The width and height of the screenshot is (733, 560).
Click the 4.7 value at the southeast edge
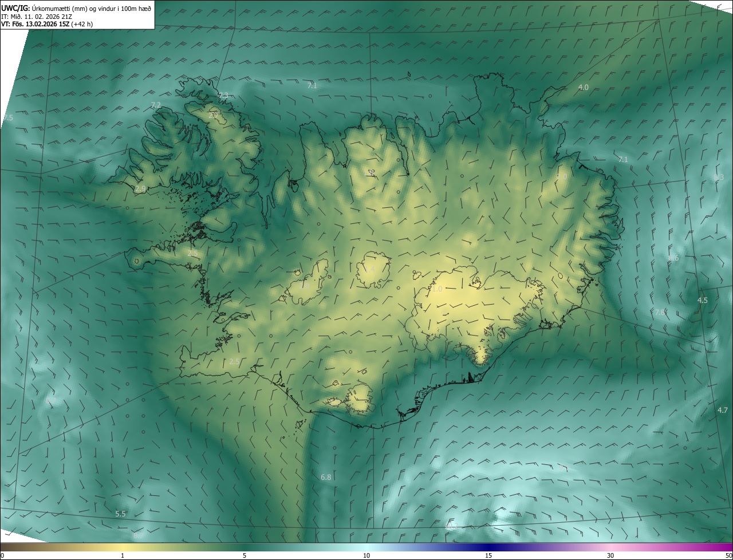pos(723,411)
